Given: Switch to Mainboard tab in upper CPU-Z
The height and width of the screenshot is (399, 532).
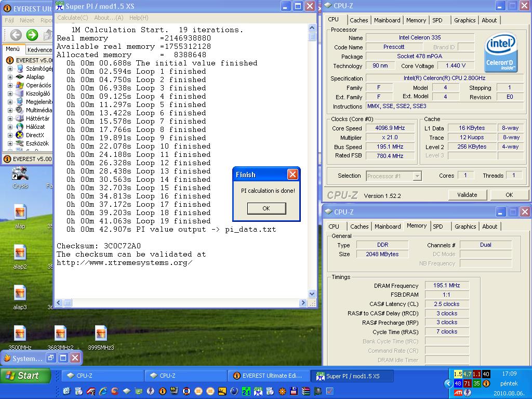Looking at the screenshot, I should [387, 20].
